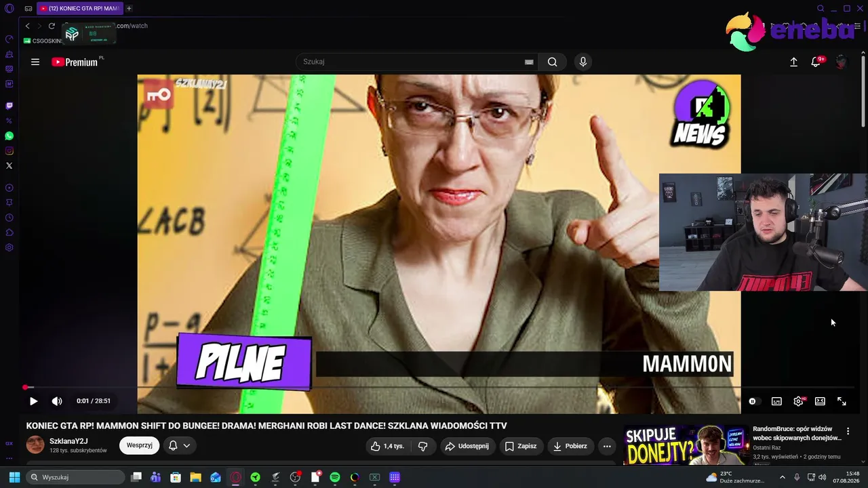
Task: Save video with the Zapisz button
Action: coord(521,446)
